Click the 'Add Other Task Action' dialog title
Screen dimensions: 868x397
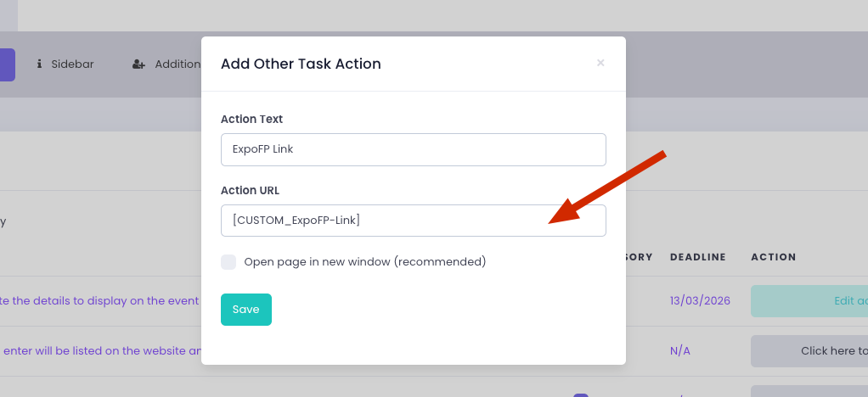[301, 64]
